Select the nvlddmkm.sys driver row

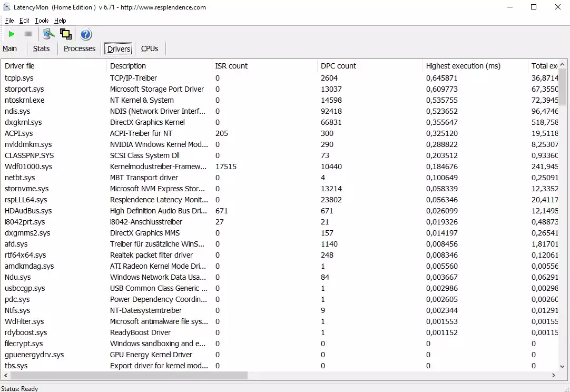(x=280, y=145)
